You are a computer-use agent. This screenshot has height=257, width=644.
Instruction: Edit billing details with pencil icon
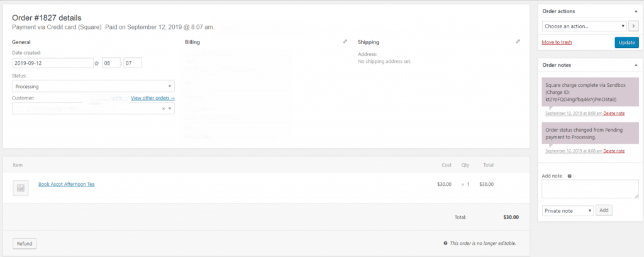[x=345, y=42]
